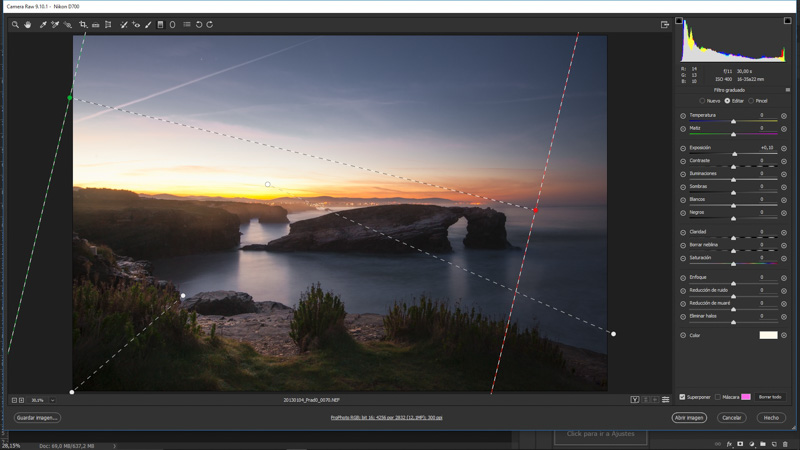Increase Exposición with plus button

click(784, 148)
